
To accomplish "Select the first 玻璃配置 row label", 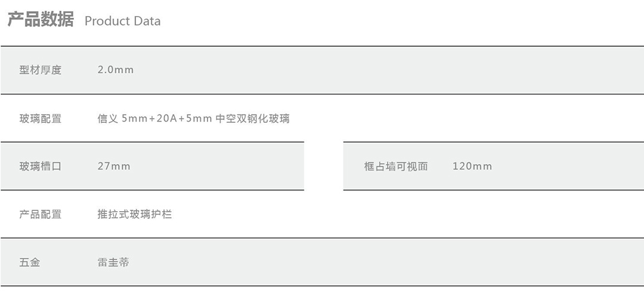I will click(x=41, y=119).
